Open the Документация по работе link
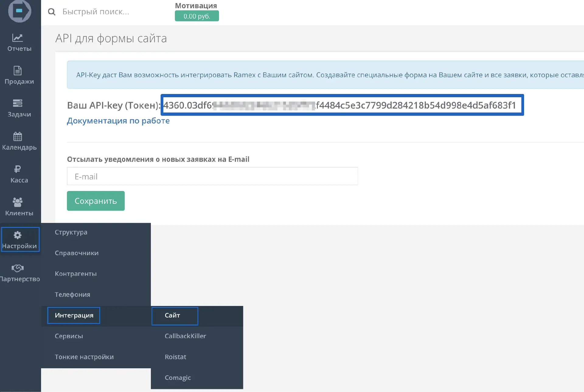 [118, 121]
